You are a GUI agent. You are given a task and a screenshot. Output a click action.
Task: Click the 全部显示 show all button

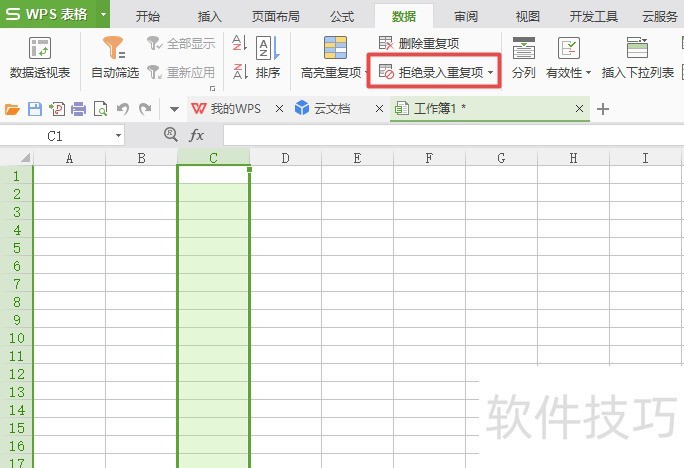coord(181,43)
